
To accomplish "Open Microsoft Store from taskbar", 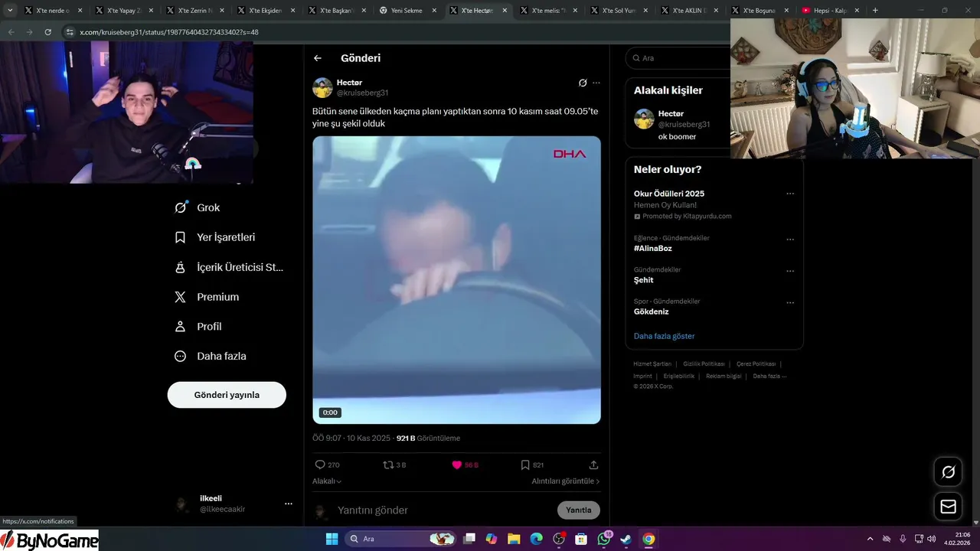I will (x=581, y=539).
